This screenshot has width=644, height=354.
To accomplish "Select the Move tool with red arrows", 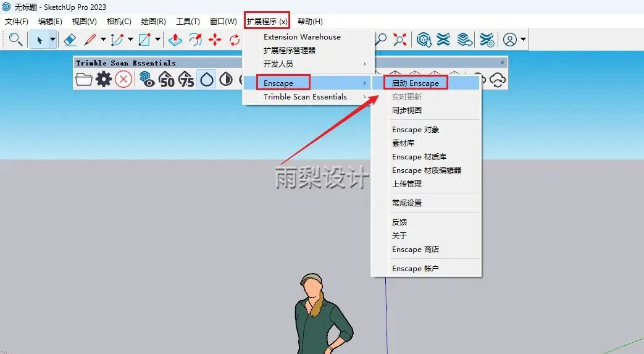I will [215, 40].
